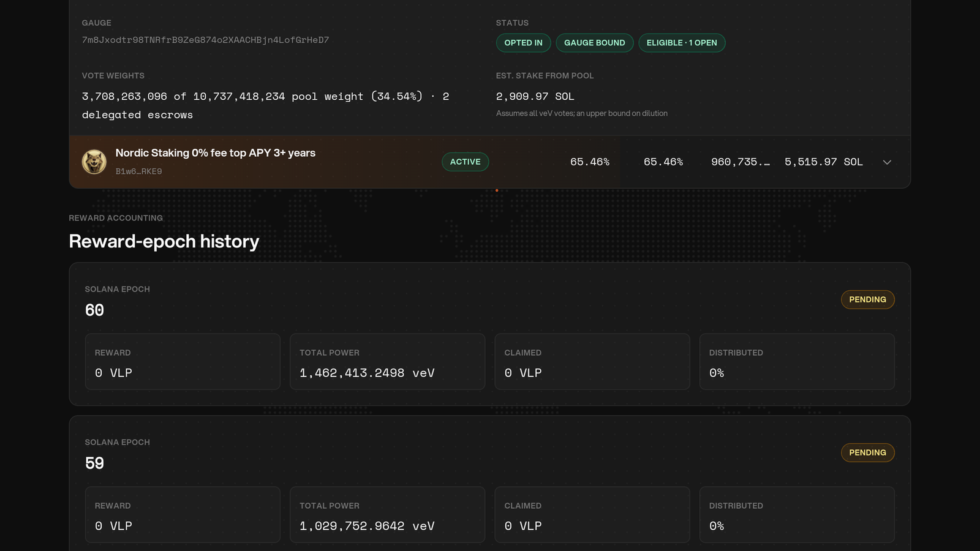Click the epoch 59 Claimed 0 VLP value
This screenshot has height=551, width=980.
click(x=523, y=526)
